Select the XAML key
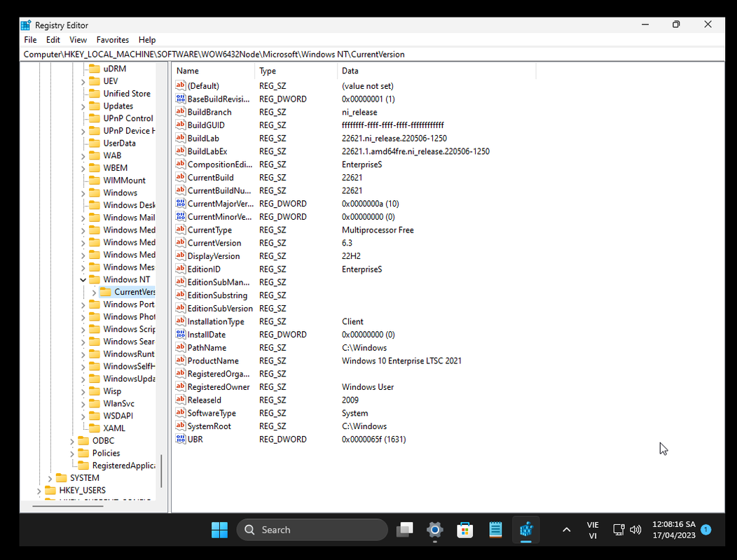This screenshot has height=560, width=737. click(114, 428)
